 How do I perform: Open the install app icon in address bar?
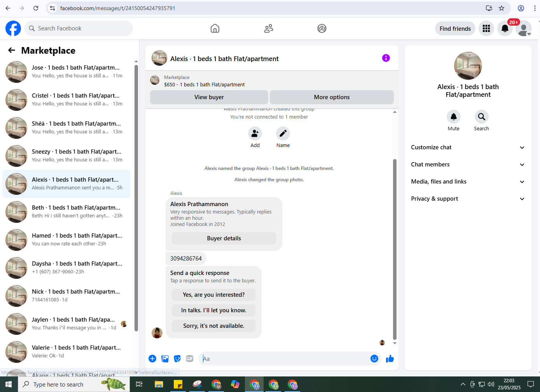click(489, 8)
